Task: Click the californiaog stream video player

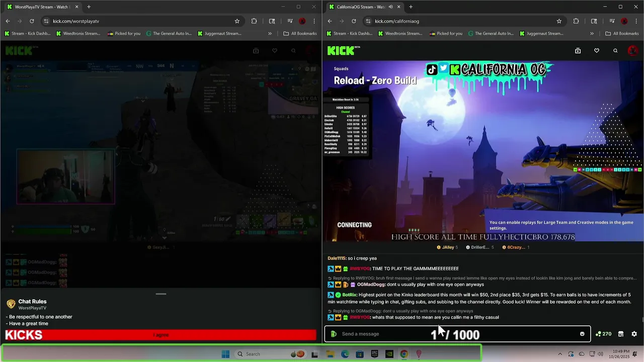Action: tap(483, 151)
